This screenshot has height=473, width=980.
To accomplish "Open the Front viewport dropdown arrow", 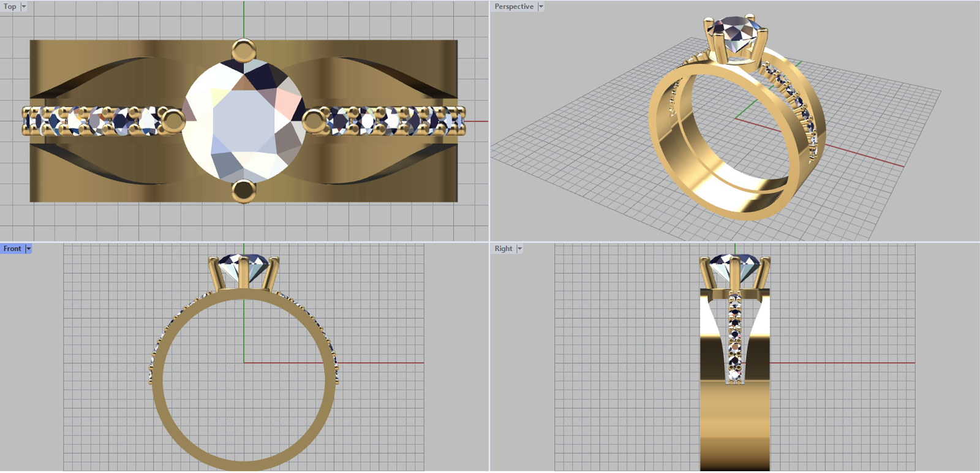I will (x=28, y=249).
